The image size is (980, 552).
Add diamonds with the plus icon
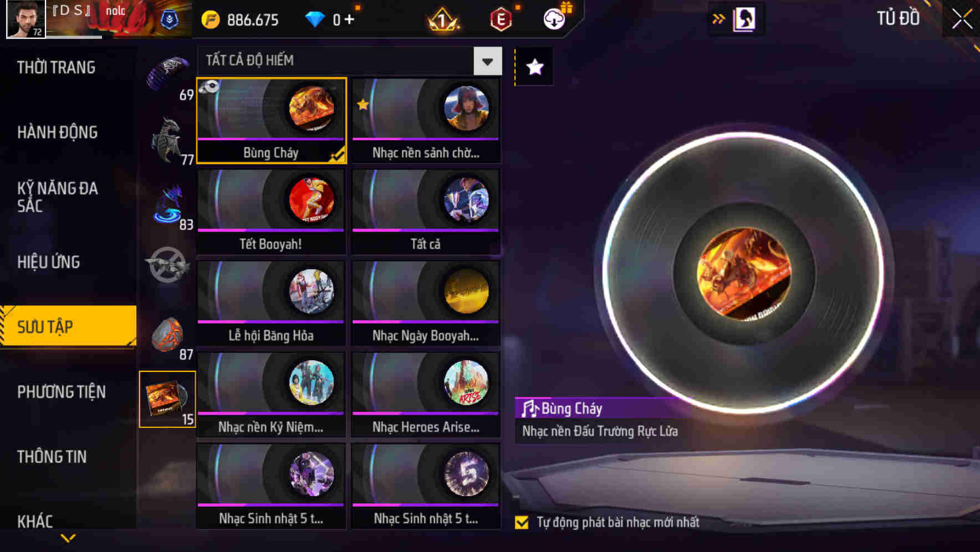point(349,20)
